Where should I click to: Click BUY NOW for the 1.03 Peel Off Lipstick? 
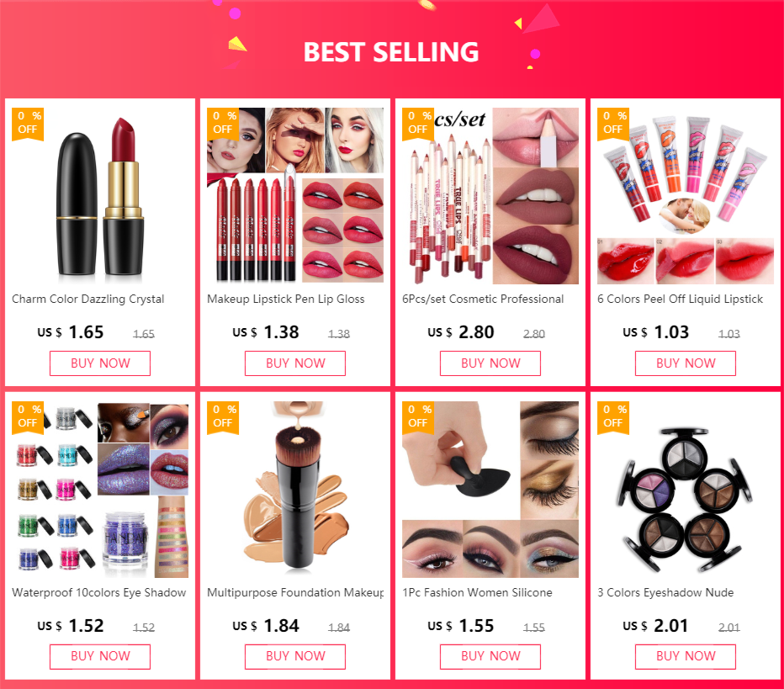pyautogui.click(x=686, y=363)
